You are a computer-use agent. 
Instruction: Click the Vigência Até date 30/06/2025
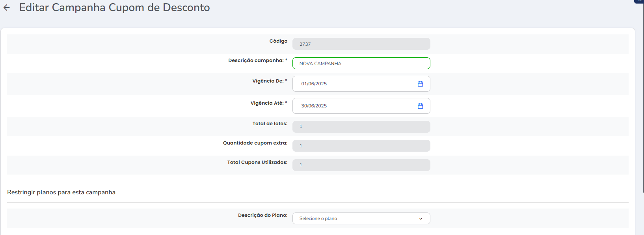click(x=314, y=106)
